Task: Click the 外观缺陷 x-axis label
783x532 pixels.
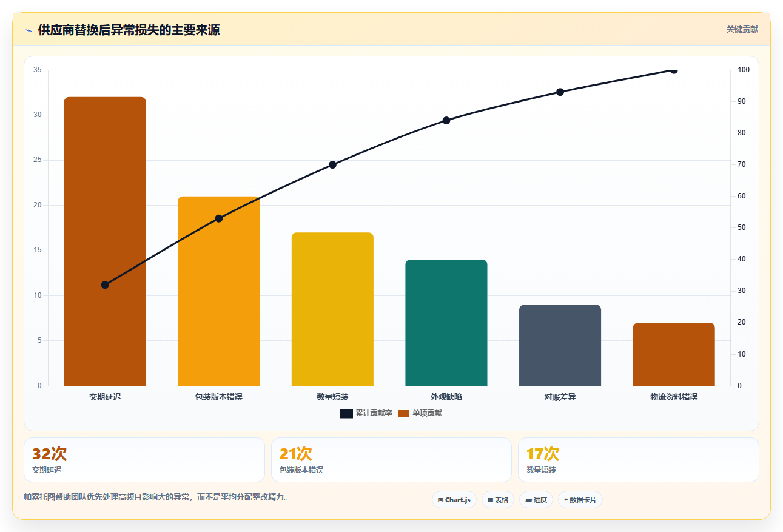Action: coord(446,397)
